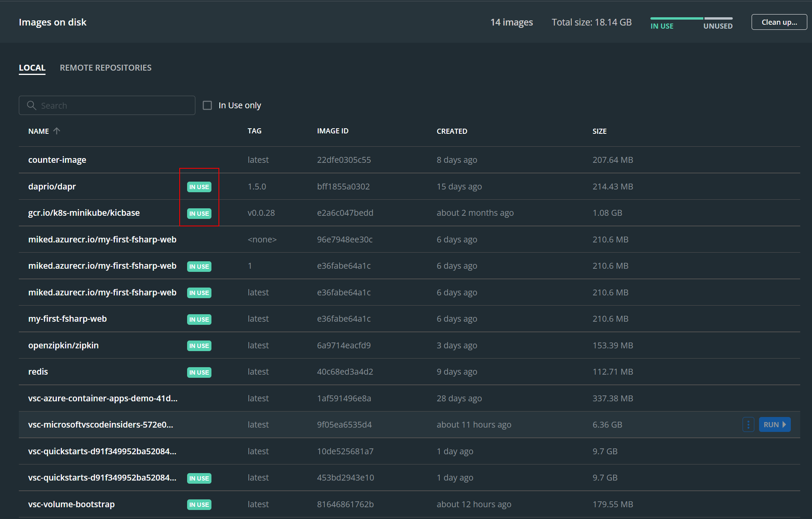
Task: Enable the In Use only checkbox
Action: point(207,105)
